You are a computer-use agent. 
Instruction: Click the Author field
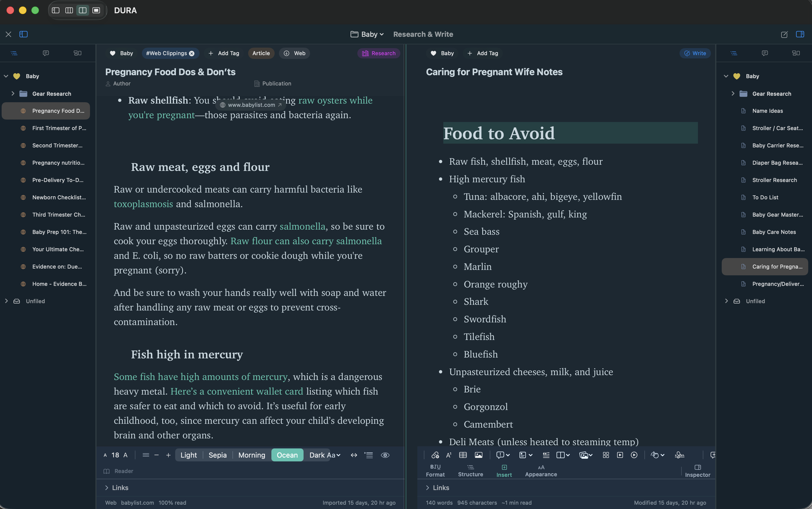(x=118, y=84)
